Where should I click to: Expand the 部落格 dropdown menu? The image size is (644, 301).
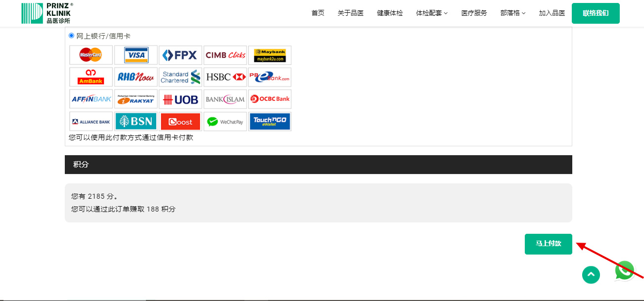(513, 13)
